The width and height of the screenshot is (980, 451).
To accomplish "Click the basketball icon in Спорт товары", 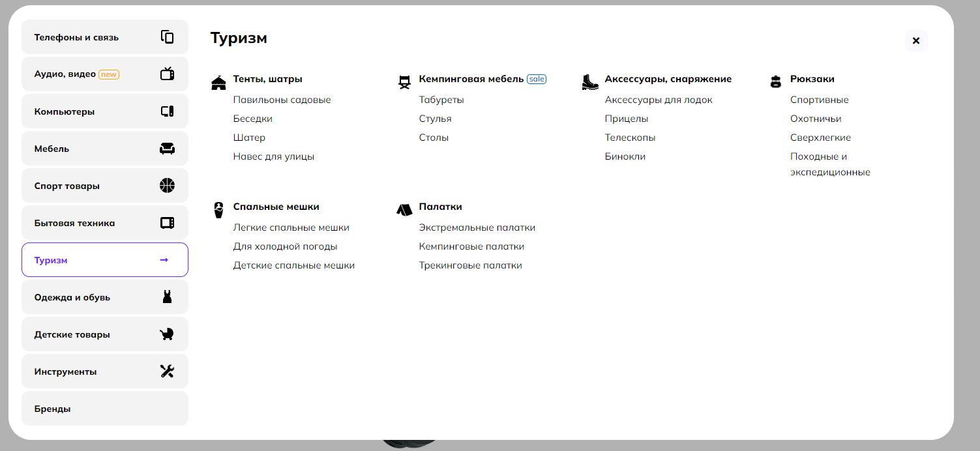I will coord(167,186).
